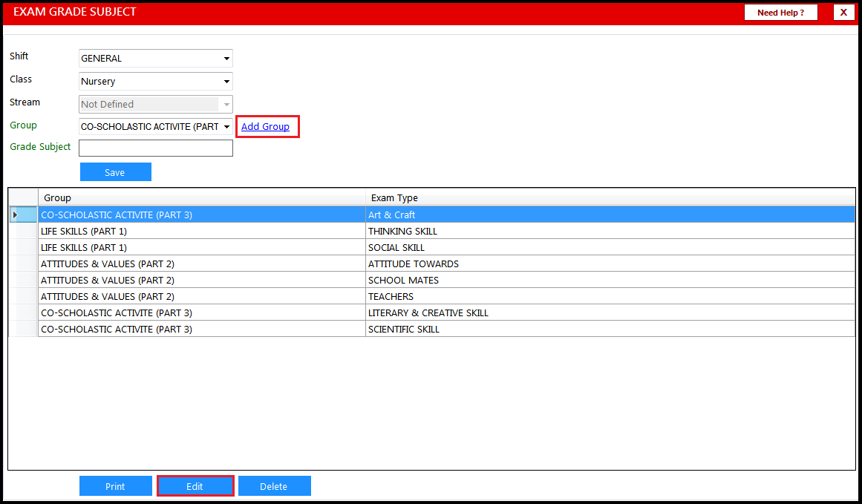Click the Delete button

(274, 486)
